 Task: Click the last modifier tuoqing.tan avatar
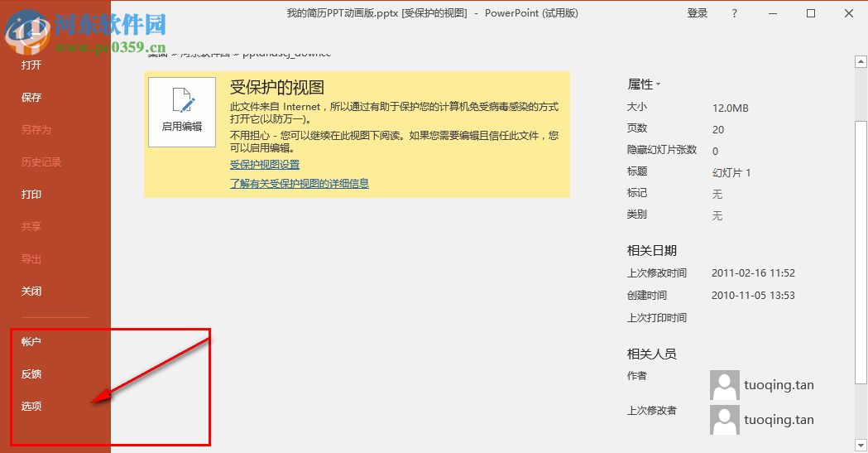click(725, 420)
